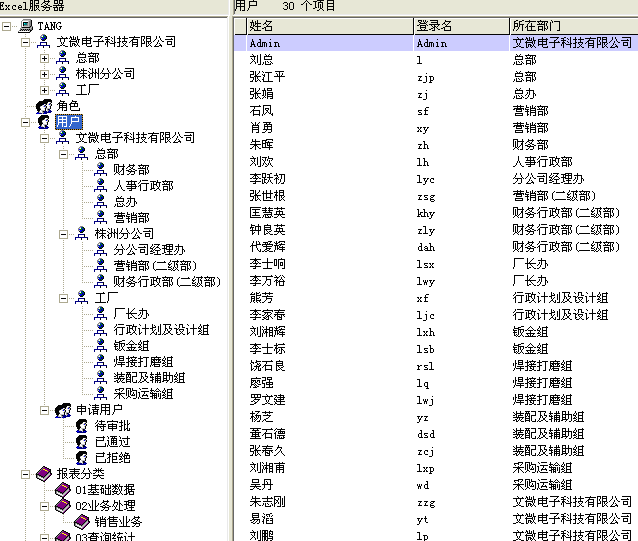Select the 已通过 approved tree item
The image size is (638, 541).
click(x=112, y=442)
